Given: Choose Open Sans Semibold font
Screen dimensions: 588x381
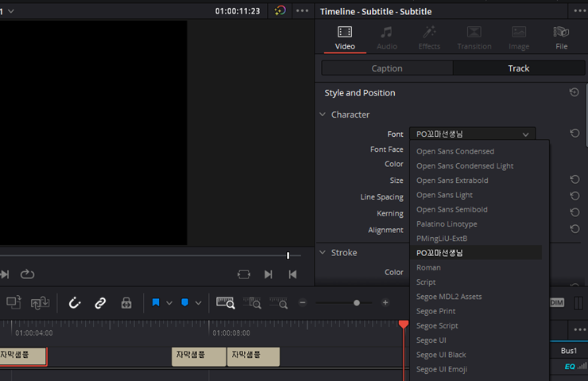Looking at the screenshot, I should pos(476,209).
